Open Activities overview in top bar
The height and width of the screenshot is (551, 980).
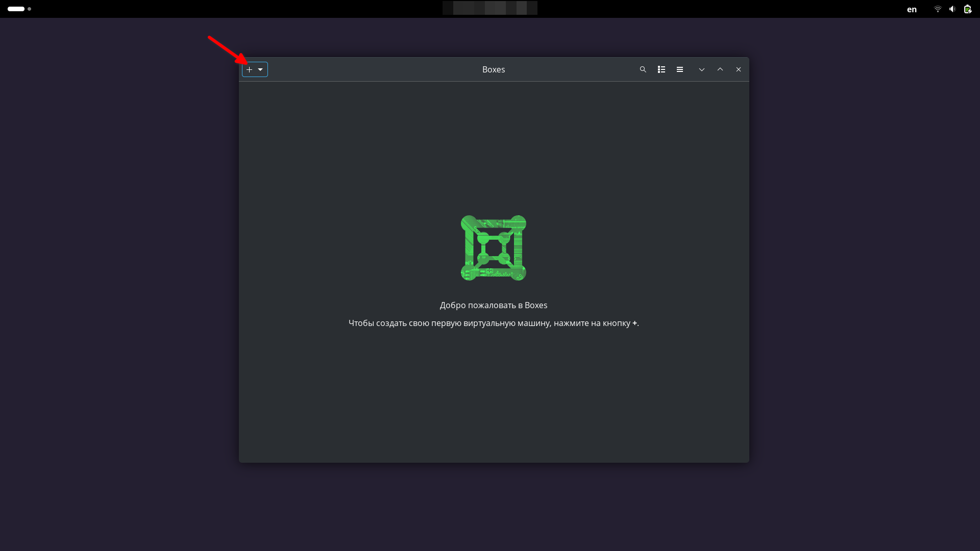[19, 9]
